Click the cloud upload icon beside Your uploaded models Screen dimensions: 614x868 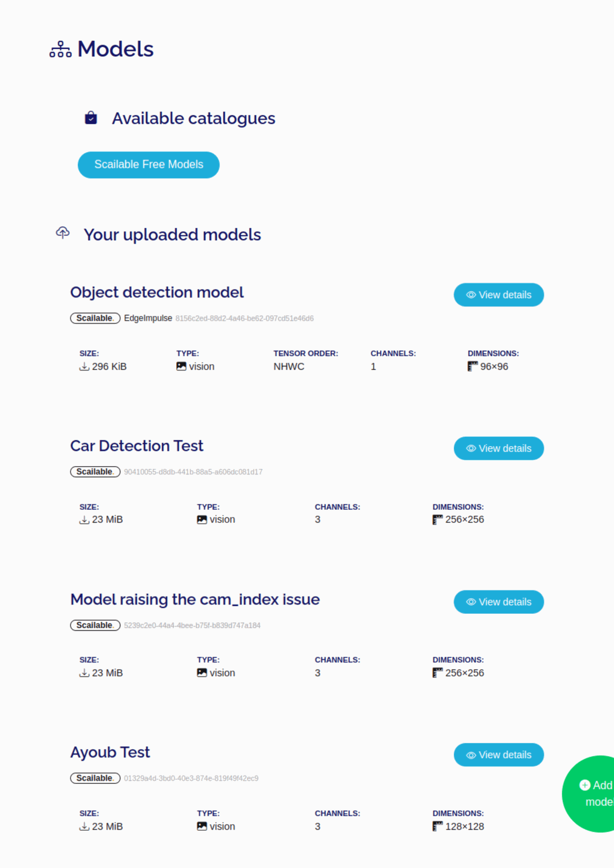[63, 232]
